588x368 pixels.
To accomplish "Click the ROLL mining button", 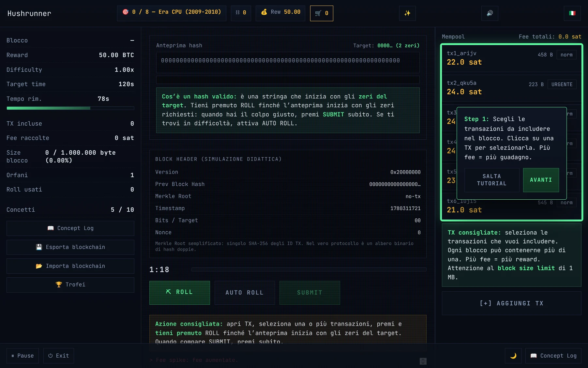I will coord(180,293).
